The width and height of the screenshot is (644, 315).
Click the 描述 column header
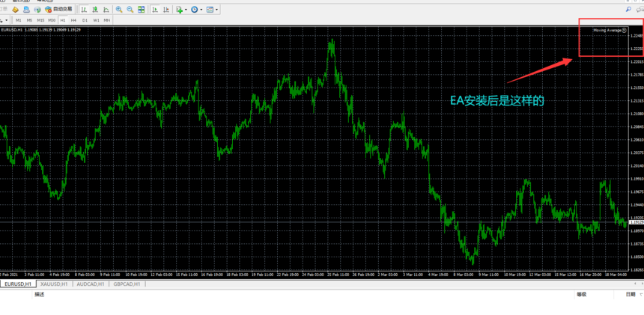[x=39, y=295]
